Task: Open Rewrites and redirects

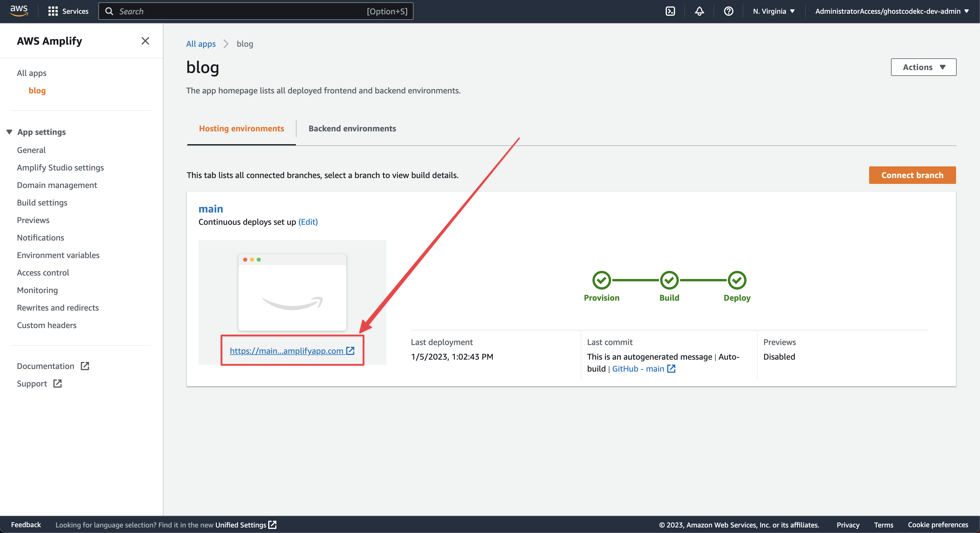Action: pos(58,307)
